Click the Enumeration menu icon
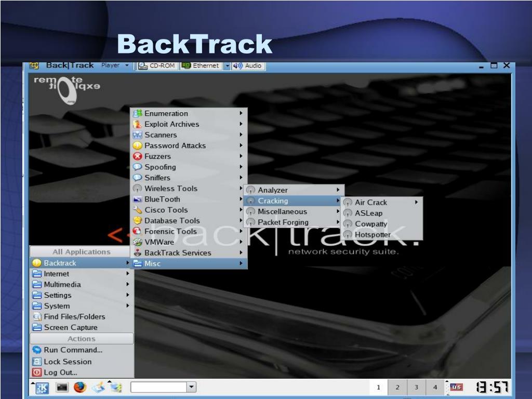 [x=137, y=113]
